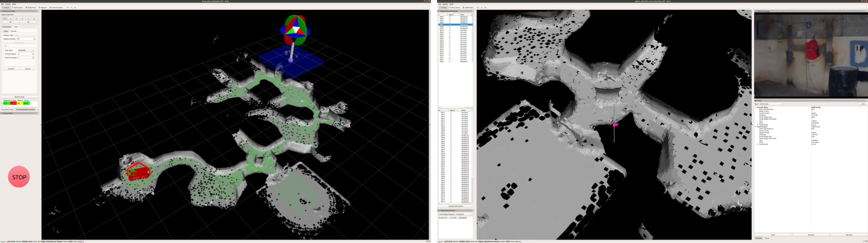Viewport: 868px width, 243px height.
Task: Activate the Task Prioritisation tool
Action: coord(56,7)
